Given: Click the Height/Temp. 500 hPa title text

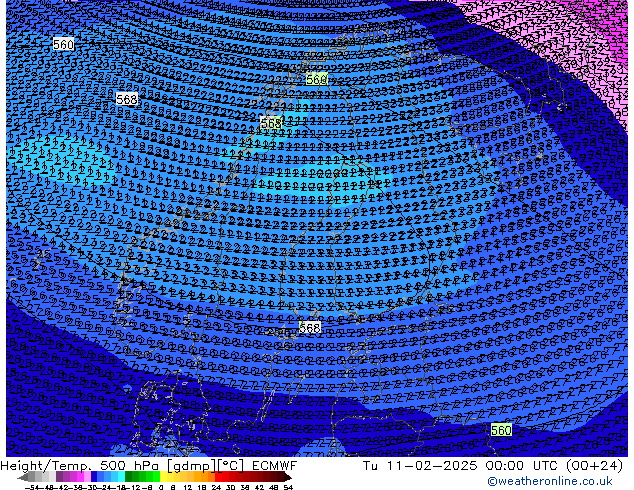Looking at the screenshot, I should pos(82,466).
